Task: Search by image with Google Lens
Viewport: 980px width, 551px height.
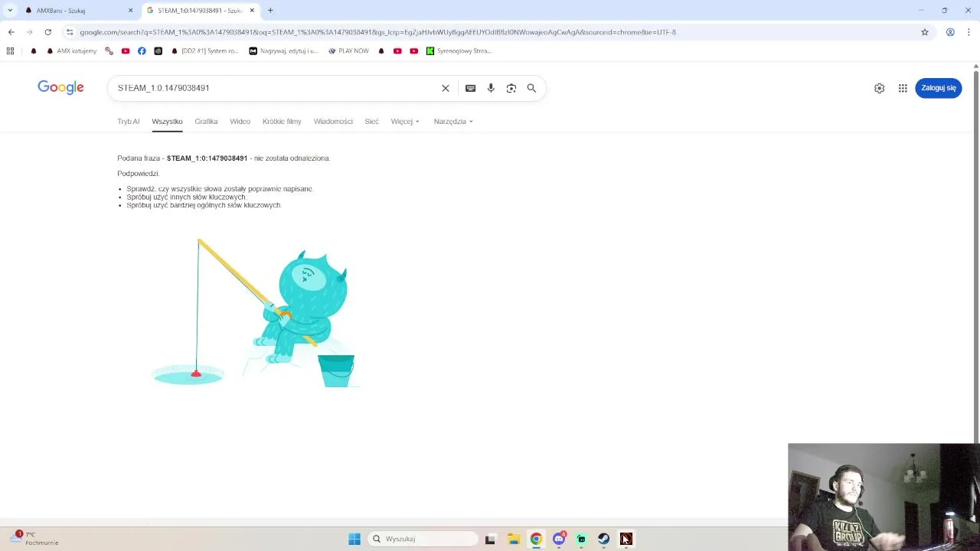Action: click(x=511, y=88)
